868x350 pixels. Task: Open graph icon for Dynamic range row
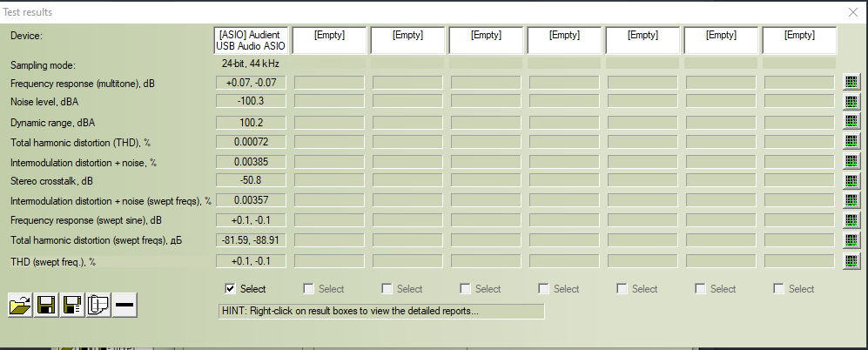click(851, 121)
